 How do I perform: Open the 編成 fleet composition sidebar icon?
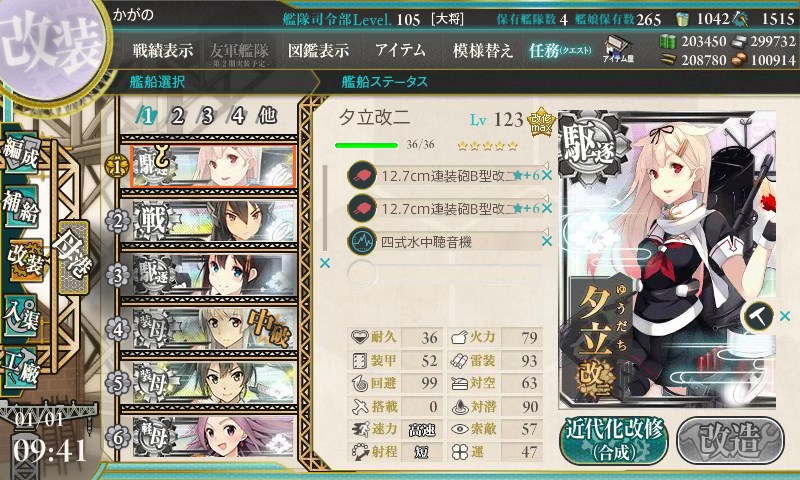click(21, 152)
